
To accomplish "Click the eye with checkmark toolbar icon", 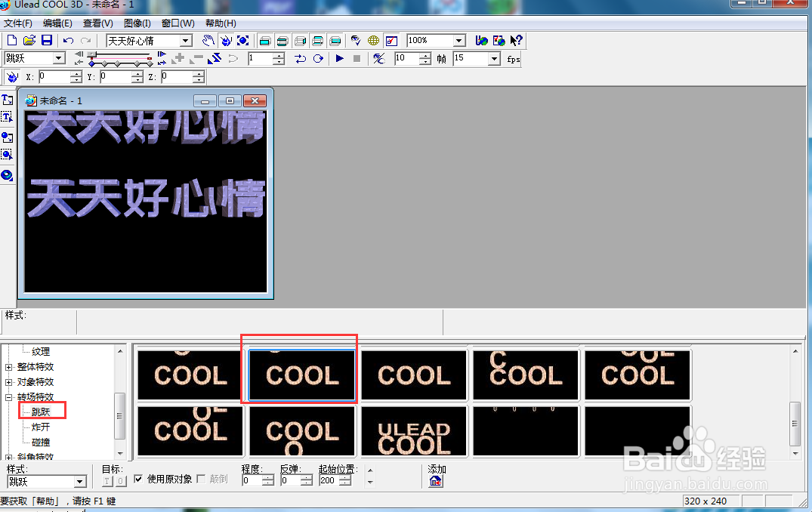I will pos(356,40).
